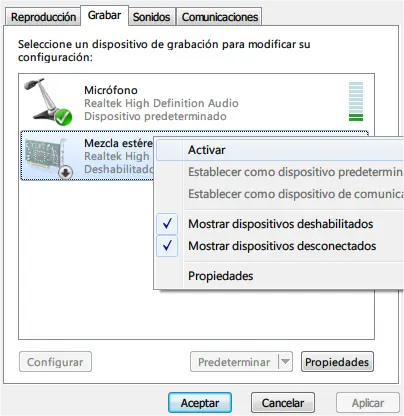
Task: Click the Aplicar button
Action: coord(368,403)
